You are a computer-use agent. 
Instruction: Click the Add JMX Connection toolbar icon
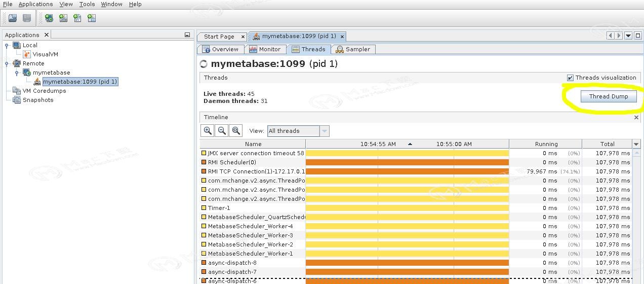(63, 18)
